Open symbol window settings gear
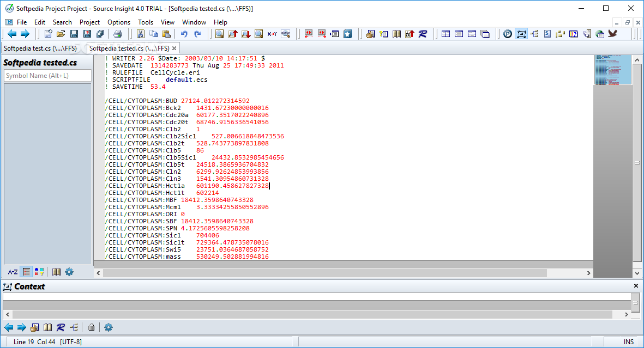Screen dimensions: 644x348 [x=69, y=272]
